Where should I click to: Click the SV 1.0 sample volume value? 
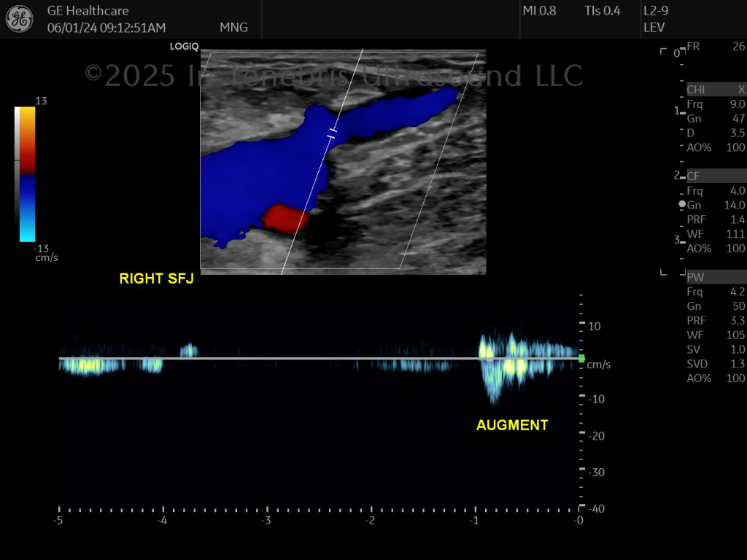click(x=716, y=349)
